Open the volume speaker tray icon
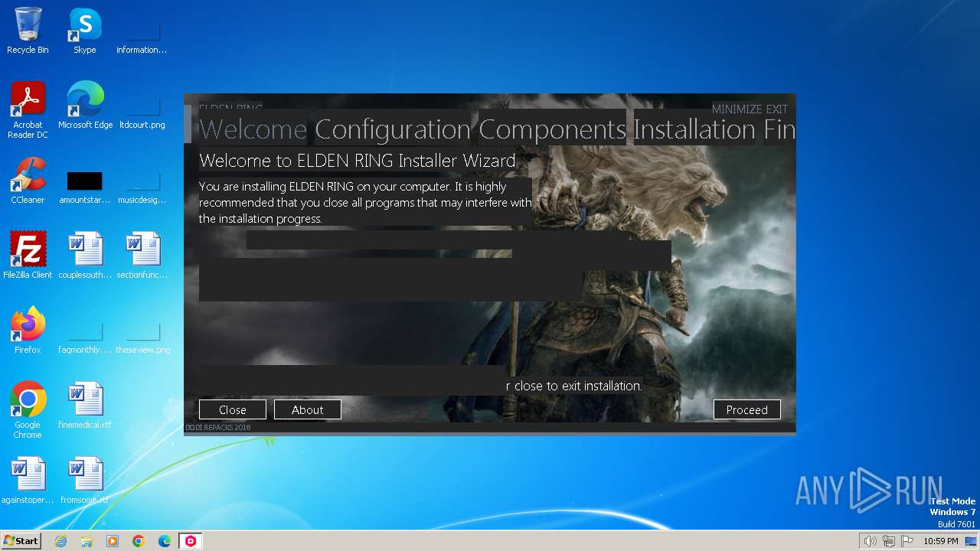The width and height of the screenshot is (980, 551). pos(870,541)
